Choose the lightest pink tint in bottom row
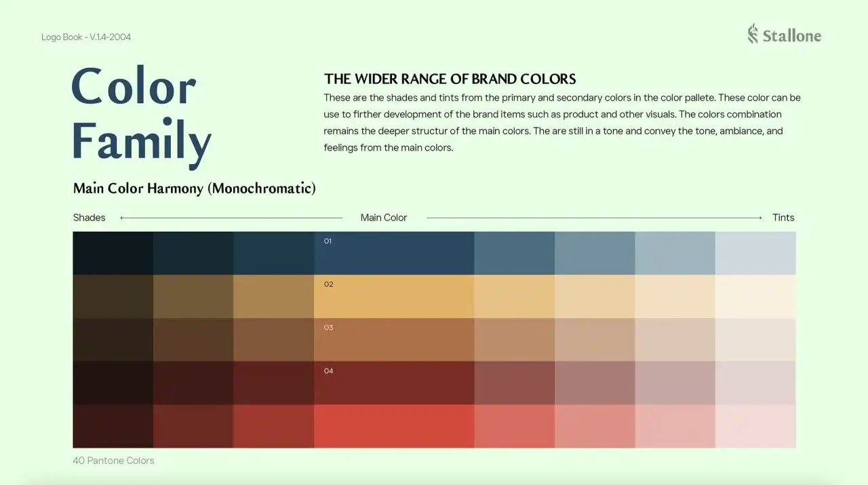868x485 pixels. tap(755, 427)
